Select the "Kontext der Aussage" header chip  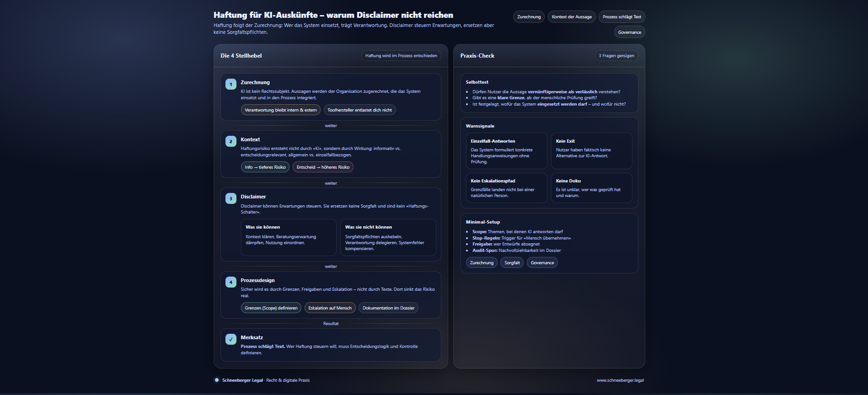coord(572,17)
